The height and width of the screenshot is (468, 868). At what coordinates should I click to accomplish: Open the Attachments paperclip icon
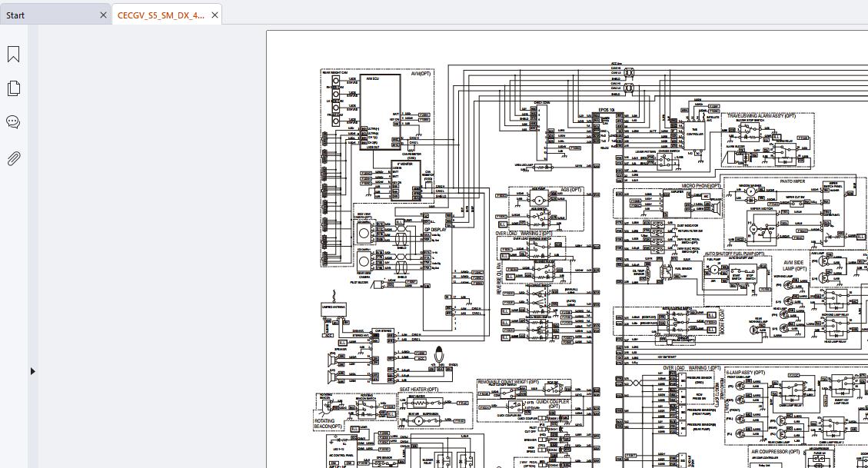point(13,159)
